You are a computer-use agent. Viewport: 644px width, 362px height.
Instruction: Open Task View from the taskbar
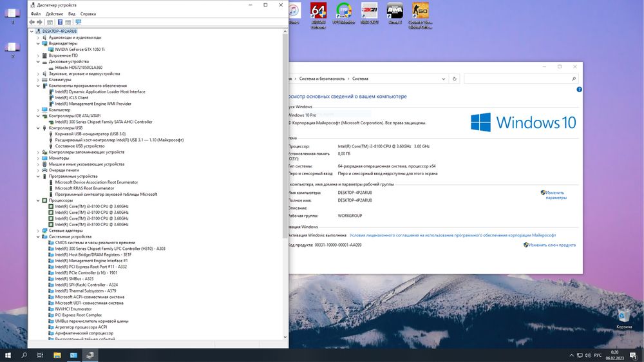coord(40,355)
